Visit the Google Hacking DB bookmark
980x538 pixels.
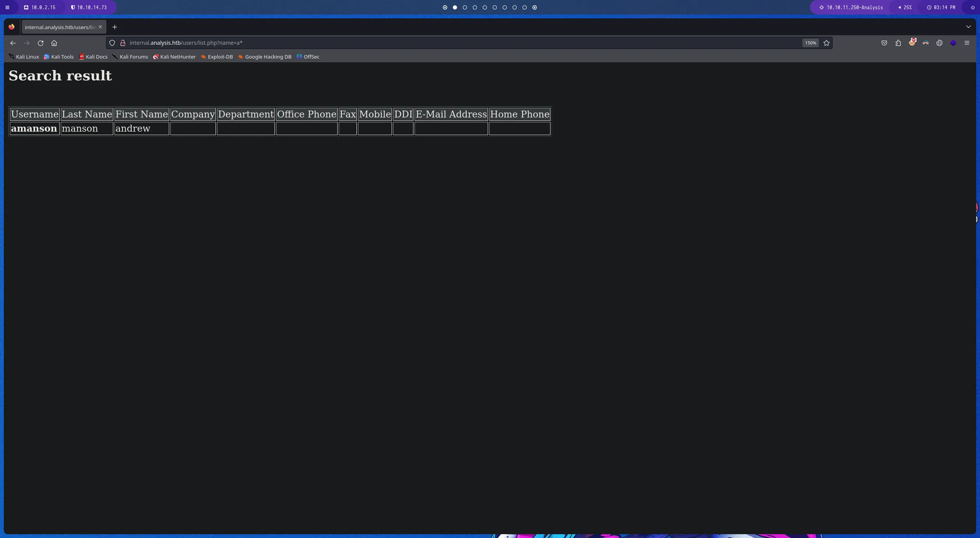[265, 57]
